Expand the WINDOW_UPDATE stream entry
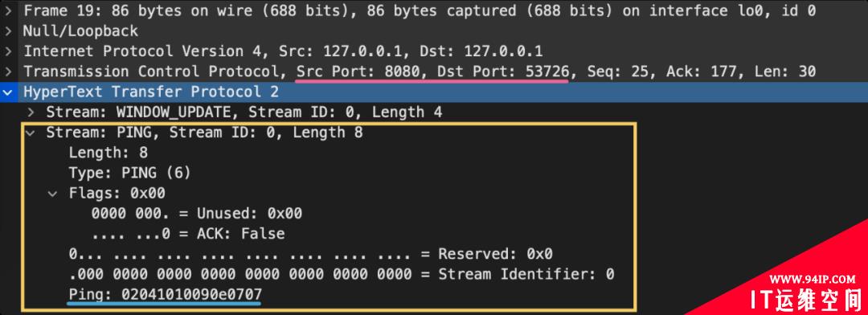 click(31, 112)
